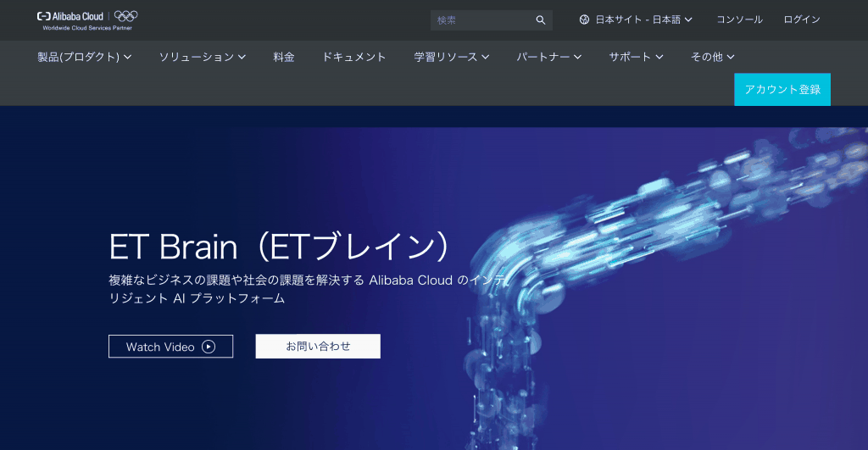Click the アカウント登録 button
This screenshot has height=450, width=868.
[x=782, y=89]
